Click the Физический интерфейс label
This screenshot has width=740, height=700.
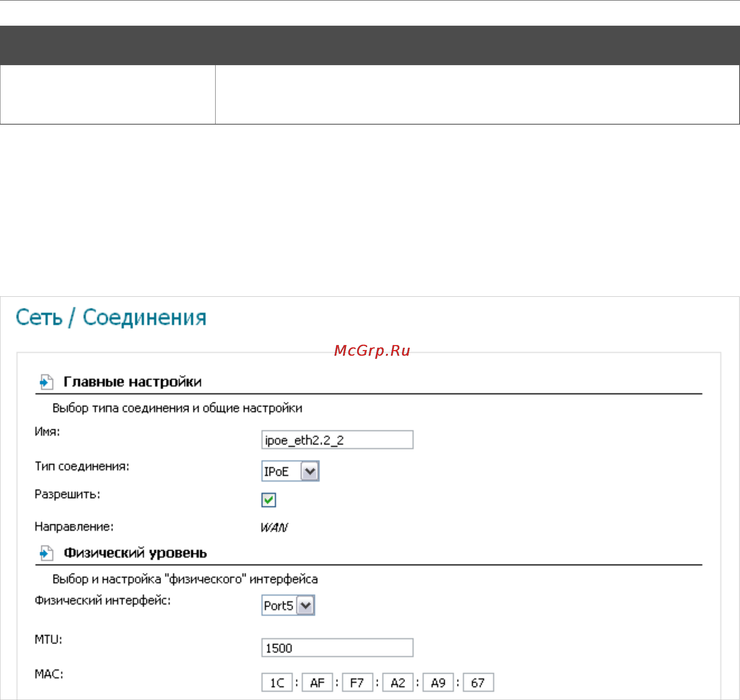[x=103, y=600]
